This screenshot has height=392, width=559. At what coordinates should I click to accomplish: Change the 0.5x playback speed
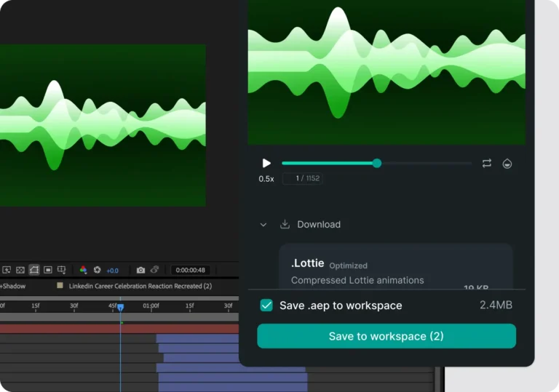click(266, 179)
